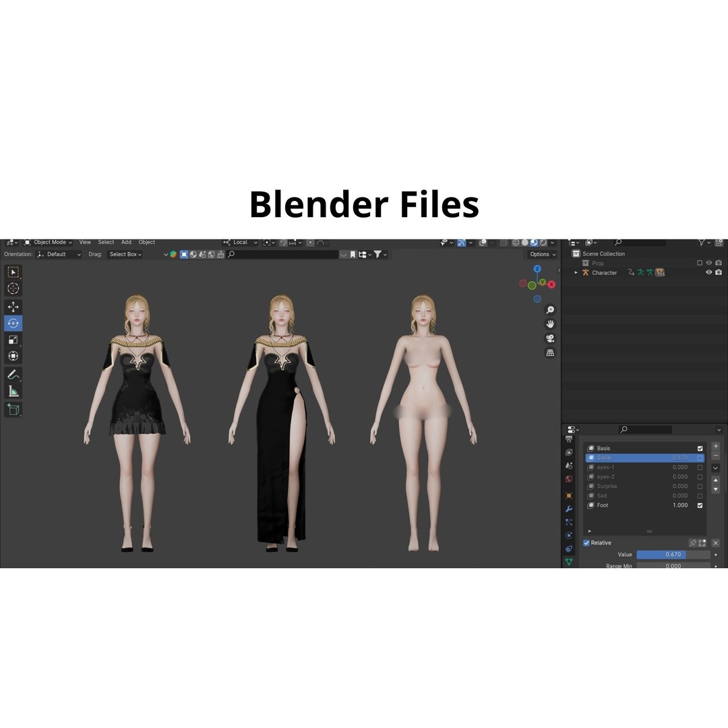The height and width of the screenshot is (728, 728).
Task: Toggle Prop collection exclude checkbox
Action: (x=700, y=263)
